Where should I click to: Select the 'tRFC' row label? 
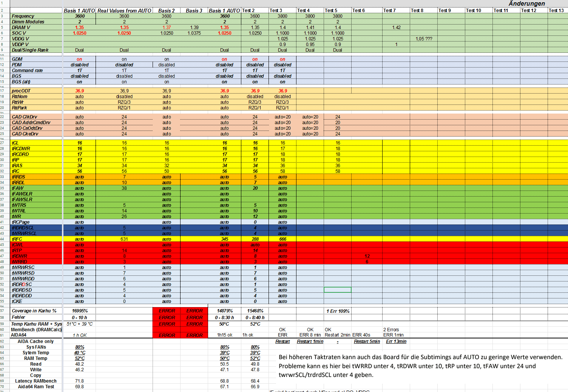click(17, 239)
